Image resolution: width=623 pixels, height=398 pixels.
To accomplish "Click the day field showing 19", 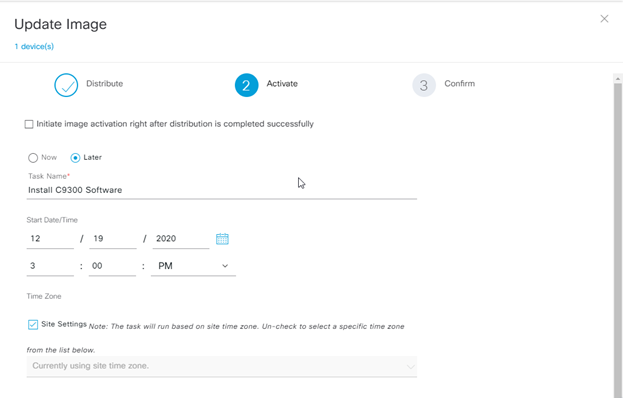I will coord(113,239).
